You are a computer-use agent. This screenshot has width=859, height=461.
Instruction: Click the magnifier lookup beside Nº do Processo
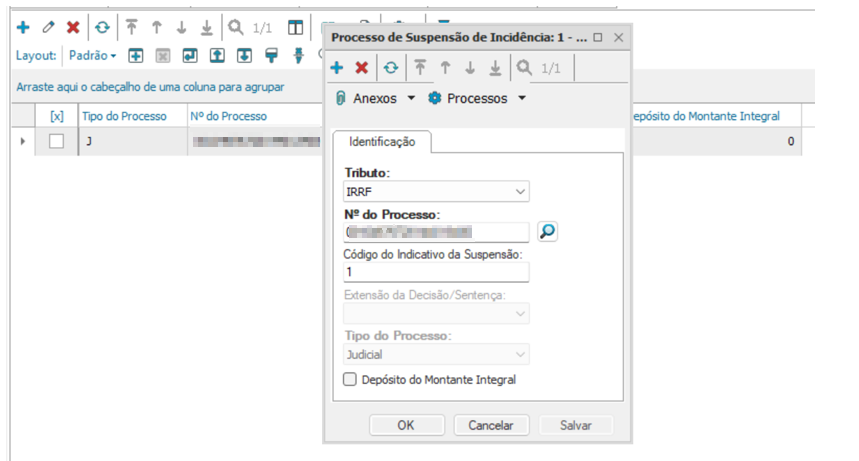tap(548, 232)
